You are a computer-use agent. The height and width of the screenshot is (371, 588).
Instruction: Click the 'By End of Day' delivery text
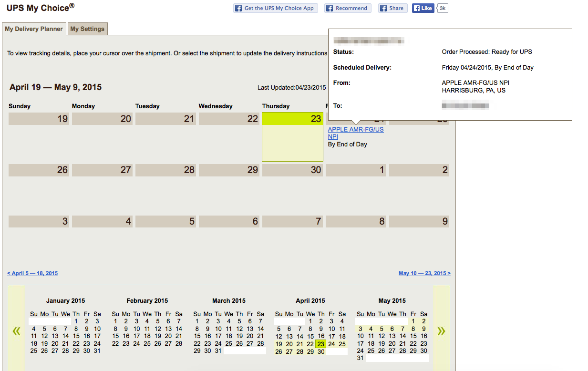pyautogui.click(x=348, y=144)
